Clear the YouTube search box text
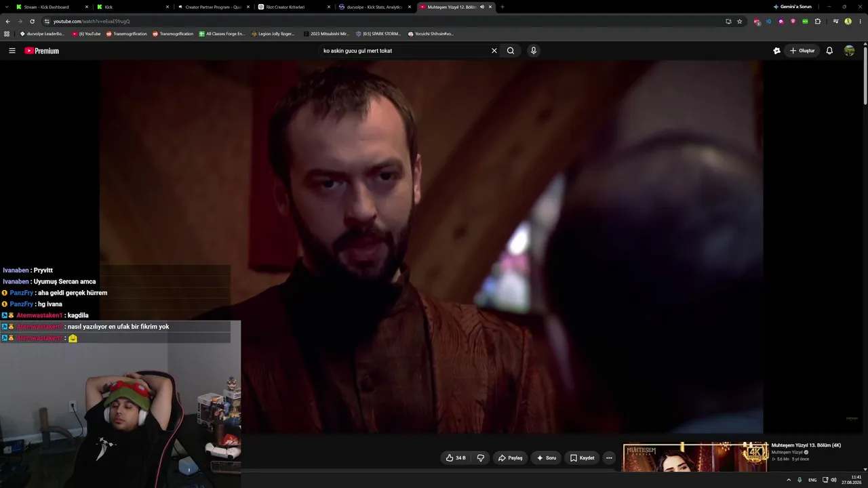 coord(494,51)
